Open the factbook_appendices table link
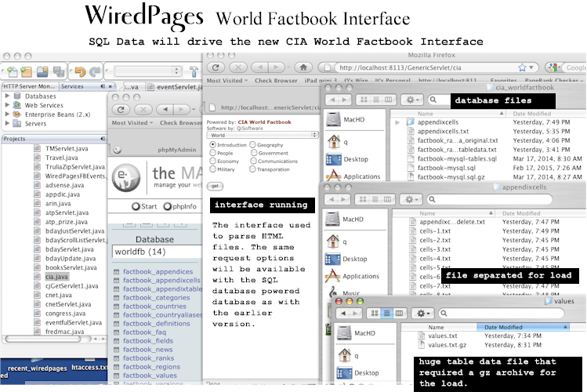587x392 pixels. (158, 271)
